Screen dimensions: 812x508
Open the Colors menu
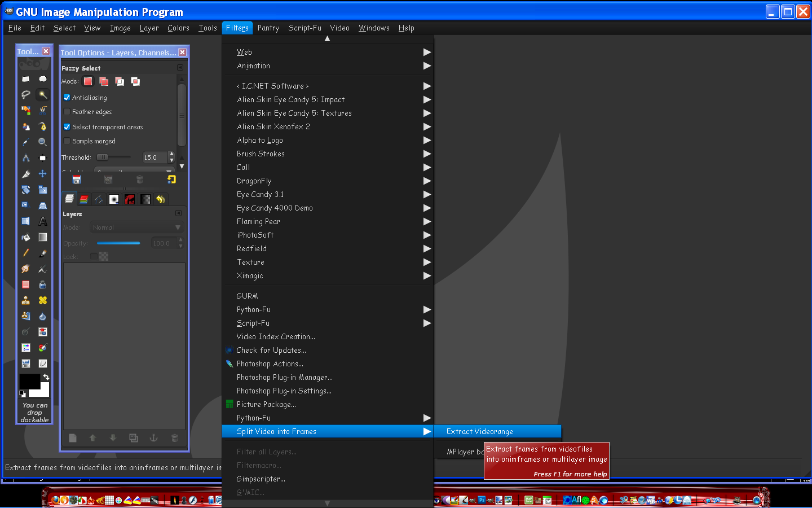178,28
